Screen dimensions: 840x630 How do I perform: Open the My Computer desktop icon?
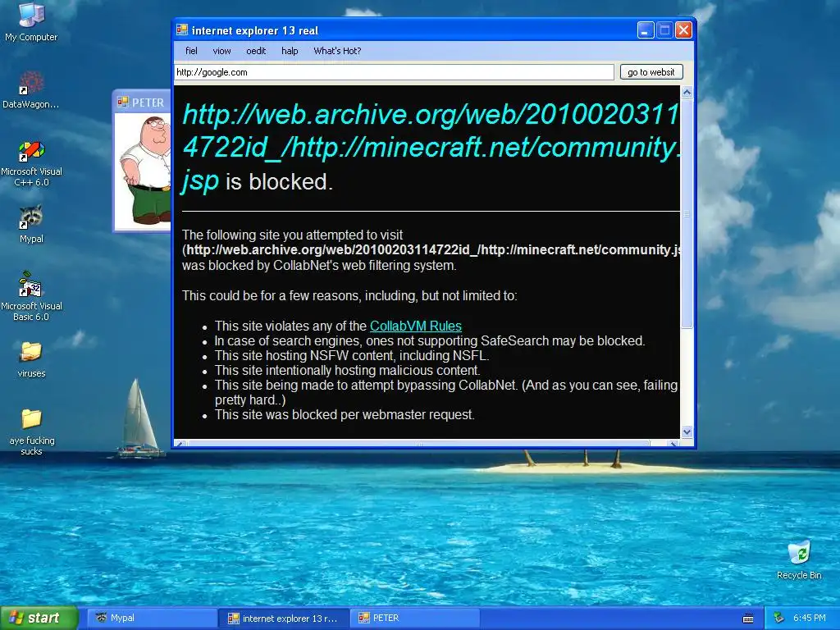click(x=31, y=21)
